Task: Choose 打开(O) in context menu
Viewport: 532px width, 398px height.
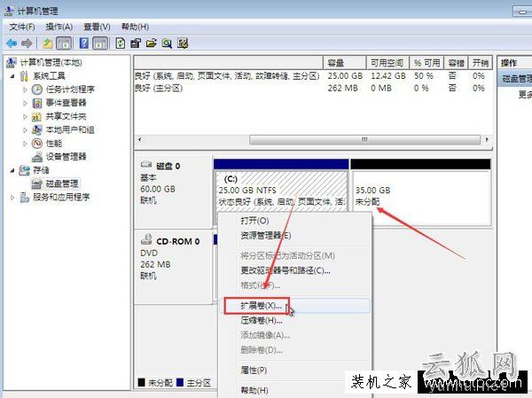Action: (x=294, y=221)
